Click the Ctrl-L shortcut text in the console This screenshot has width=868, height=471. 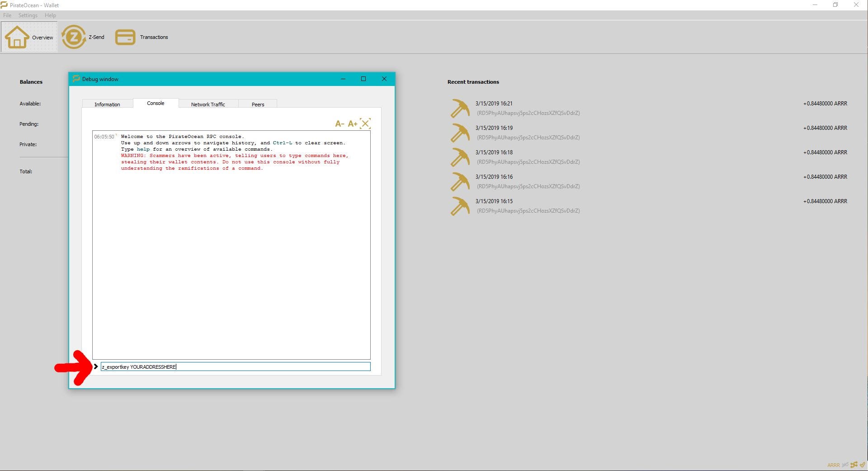[x=283, y=143]
